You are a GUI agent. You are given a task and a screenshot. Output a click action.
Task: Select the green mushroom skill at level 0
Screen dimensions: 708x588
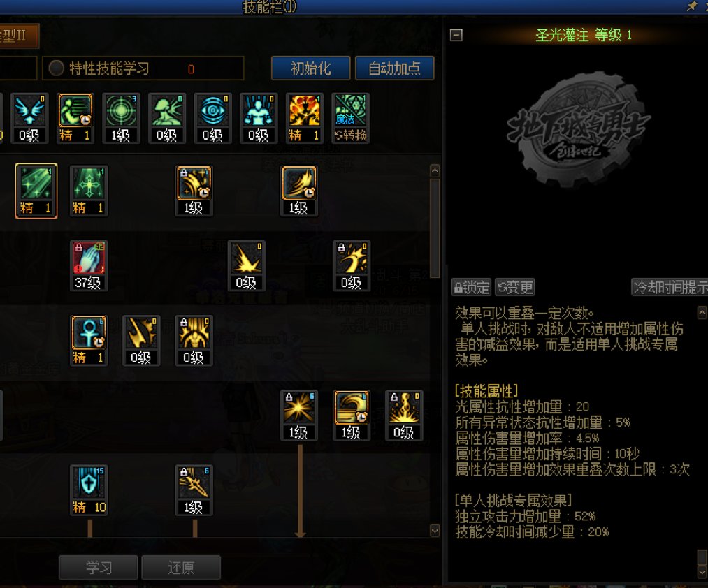[x=166, y=118]
